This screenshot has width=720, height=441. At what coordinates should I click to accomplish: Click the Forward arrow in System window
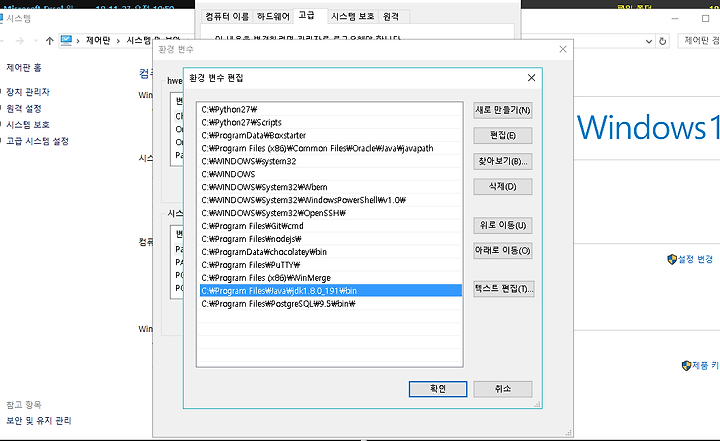pyautogui.click(x=20, y=41)
